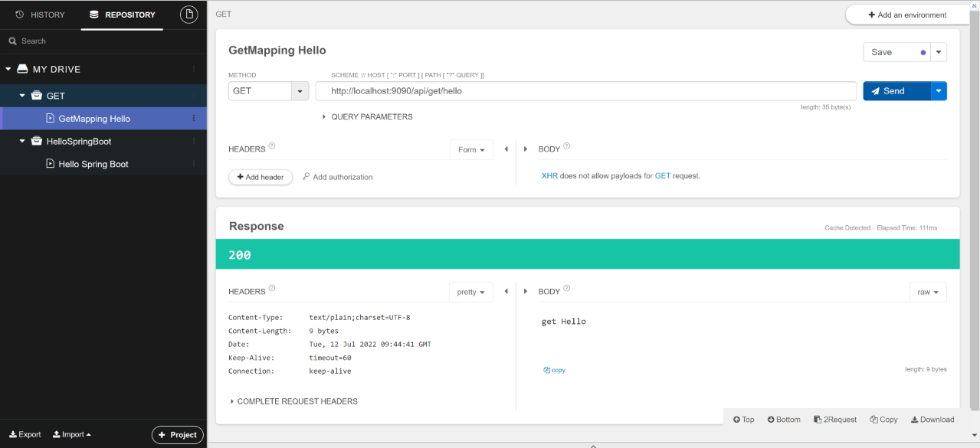The height and width of the screenshot is (448, 980).
Task: Open GetMapping Hello row kebab menu
Action: 193,119
